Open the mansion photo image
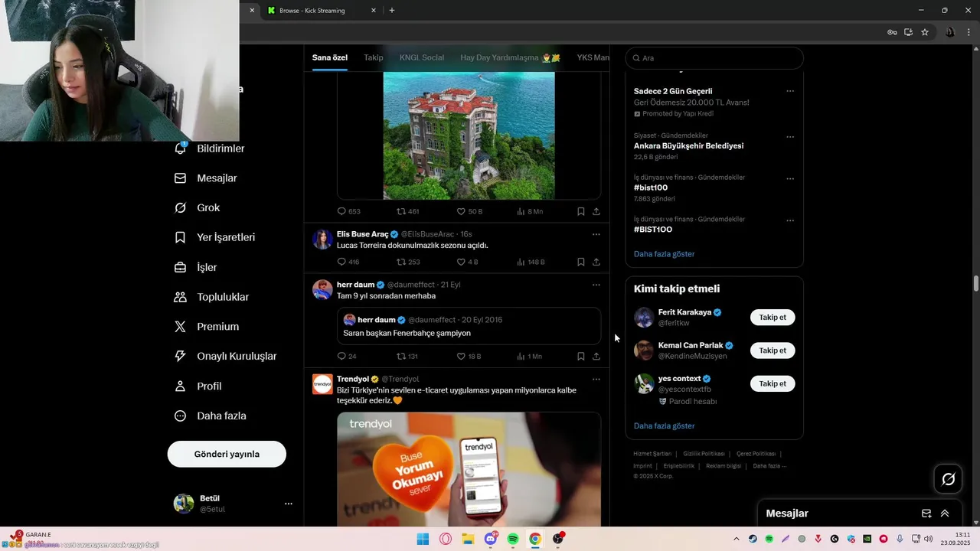The height and width of the screenshot is (551, 980). point(469,135)
